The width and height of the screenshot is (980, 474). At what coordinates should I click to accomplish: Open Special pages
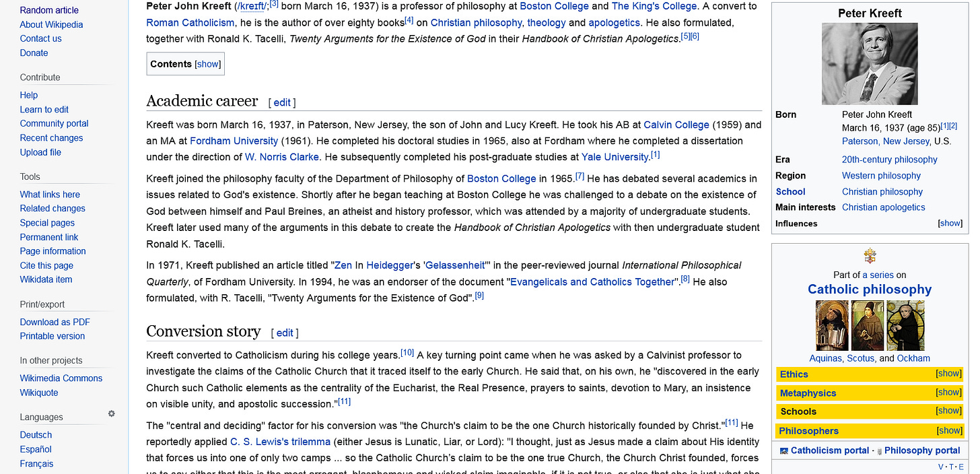tap(47, 222)
